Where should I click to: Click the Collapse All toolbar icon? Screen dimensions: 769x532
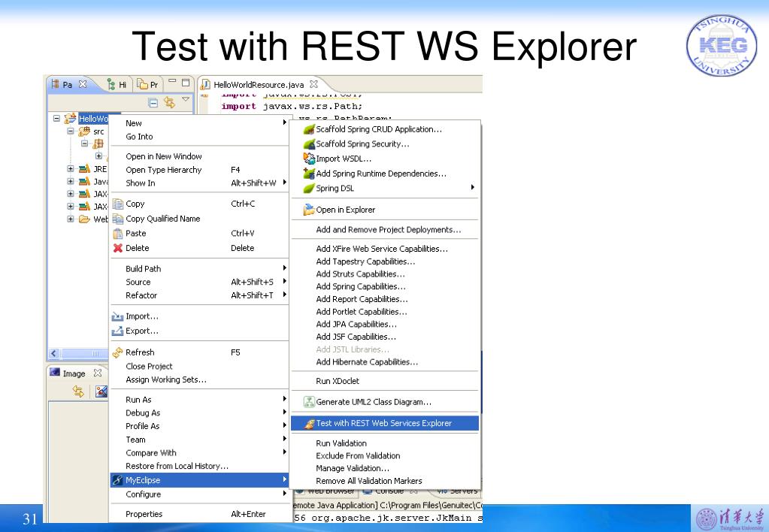pos(153,102)
